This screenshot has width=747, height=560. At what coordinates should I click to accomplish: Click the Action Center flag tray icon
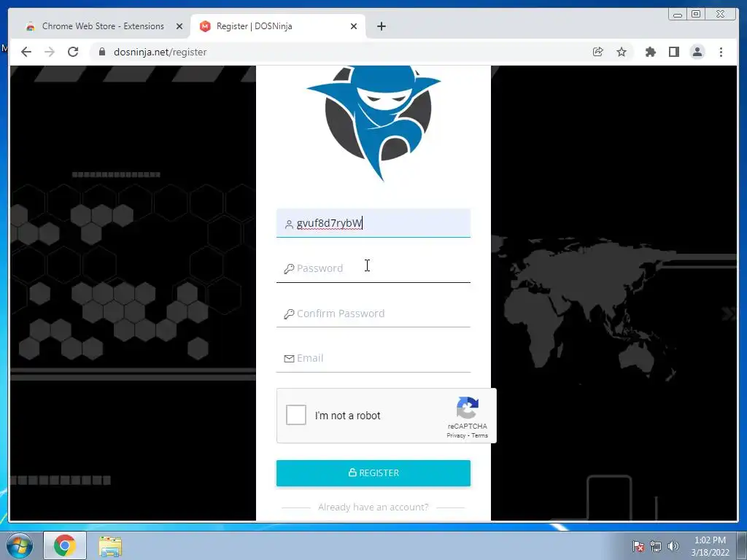[x=638, y=546]
